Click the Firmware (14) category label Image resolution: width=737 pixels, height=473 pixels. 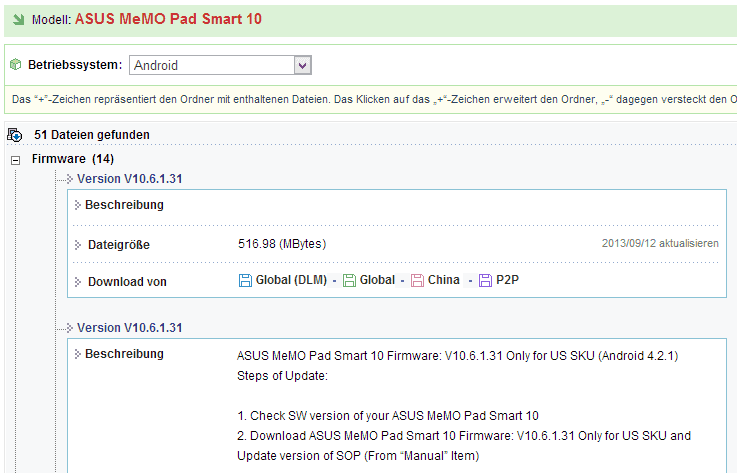point(73,159)
